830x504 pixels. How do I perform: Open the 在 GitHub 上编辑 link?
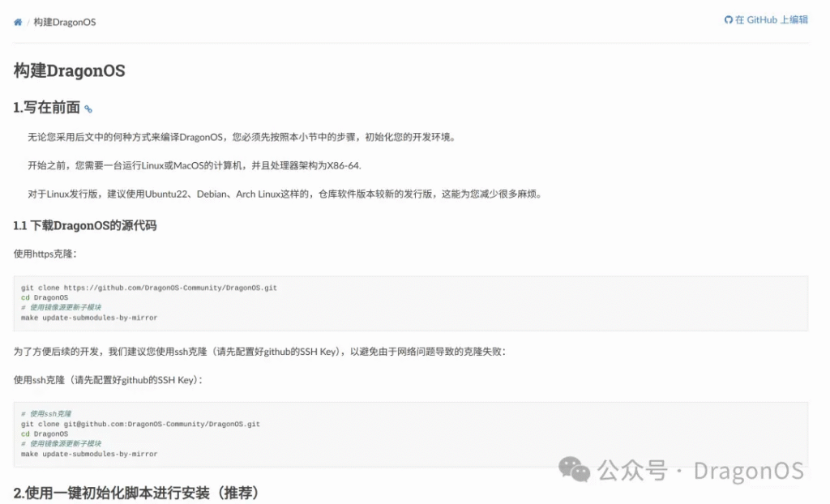tap(766, 20)
